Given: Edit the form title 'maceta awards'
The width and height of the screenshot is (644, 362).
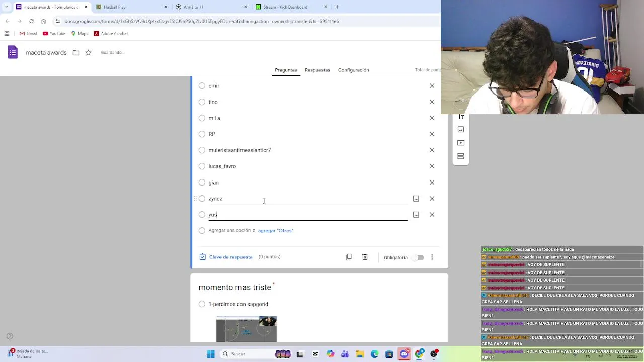Looking at the screenshot, I should (46, 52).
